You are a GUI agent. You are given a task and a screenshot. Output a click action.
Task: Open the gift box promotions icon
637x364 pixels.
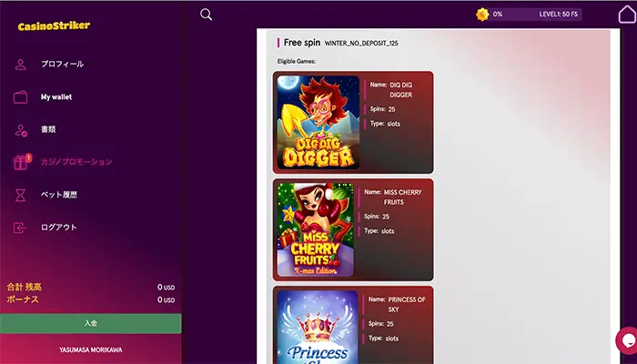tap(21, 162)
